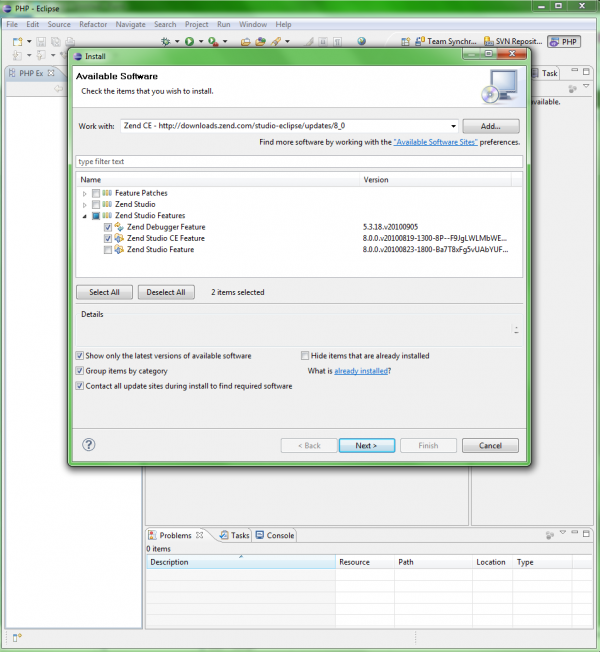Click Zend Debugger Feature item icon
Image resolution: width=600 pixels, height=652 pixels.
coord(119,227)
